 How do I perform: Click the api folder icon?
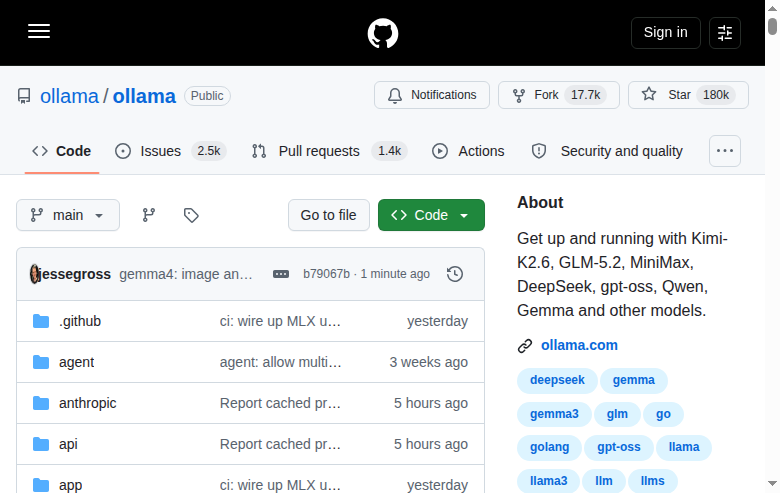click(x=41, y=444)
